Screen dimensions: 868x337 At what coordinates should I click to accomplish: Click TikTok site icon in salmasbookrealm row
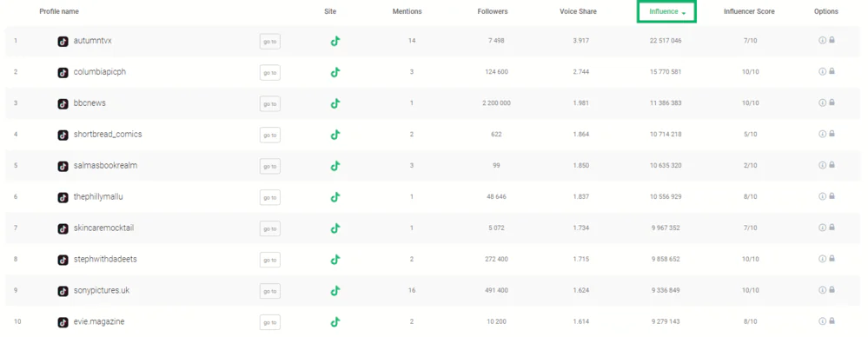tap(335, 165)
